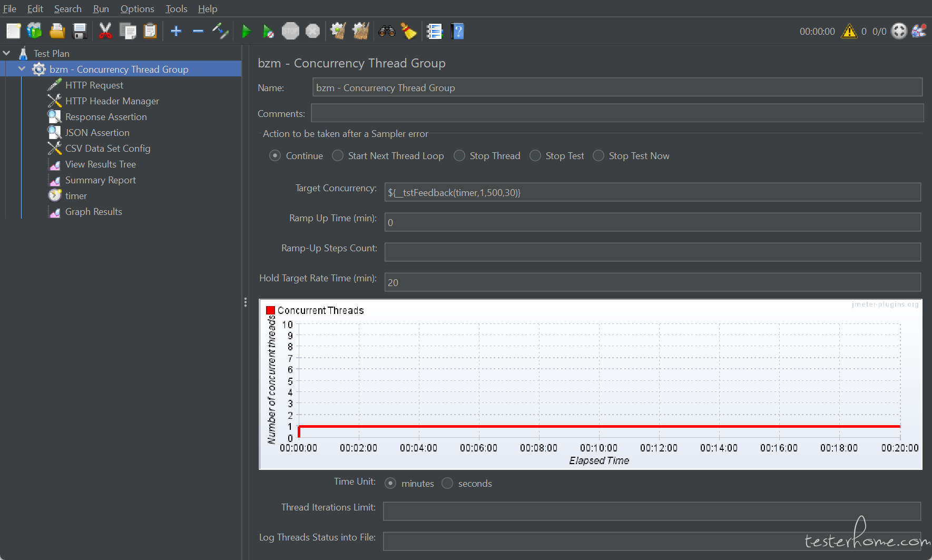Click the Function Helper list icon
The image size is (932, 560).
(435, 32)
